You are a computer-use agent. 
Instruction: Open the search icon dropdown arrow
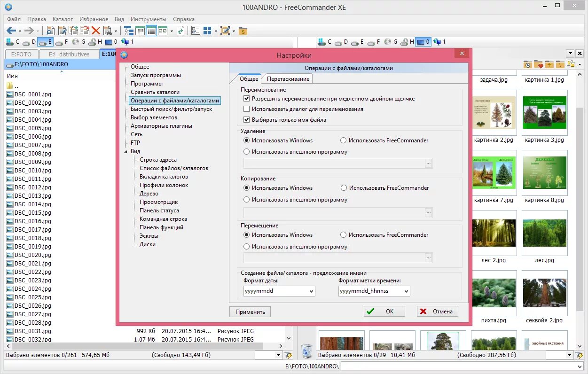point(116,31)
